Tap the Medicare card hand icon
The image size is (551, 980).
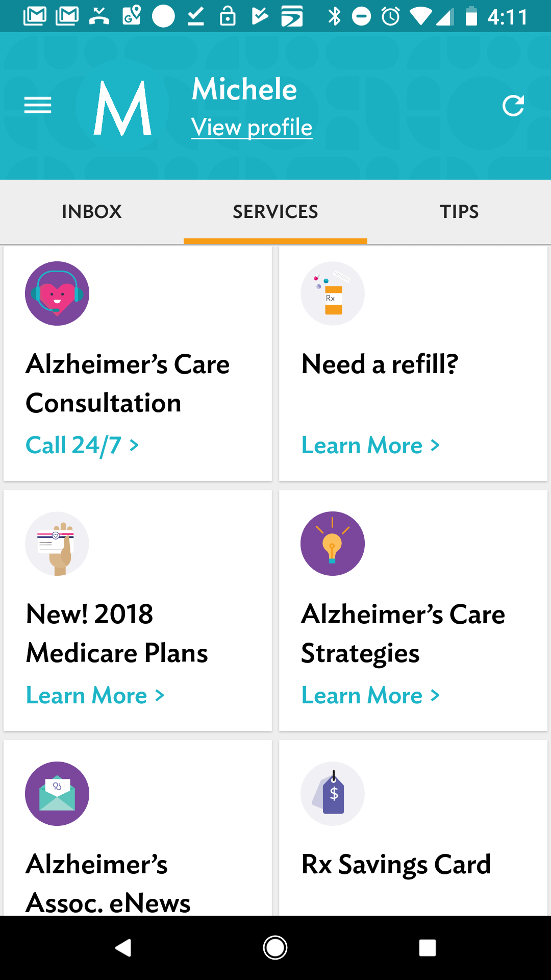click(57, 544)
